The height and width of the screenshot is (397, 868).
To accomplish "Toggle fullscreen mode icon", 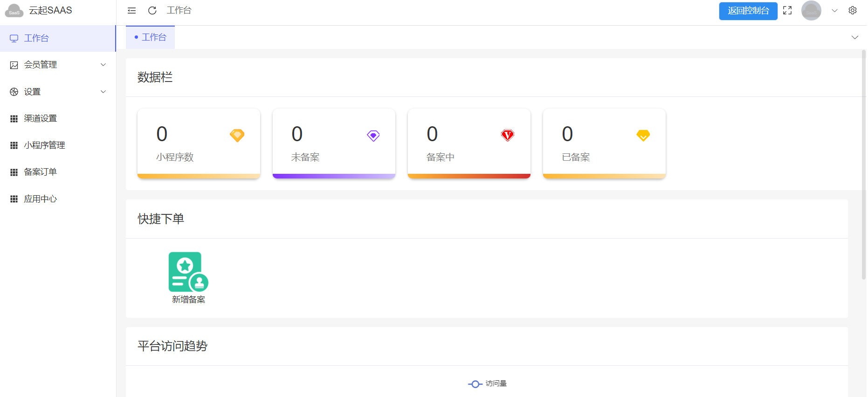I will [787, 10].
